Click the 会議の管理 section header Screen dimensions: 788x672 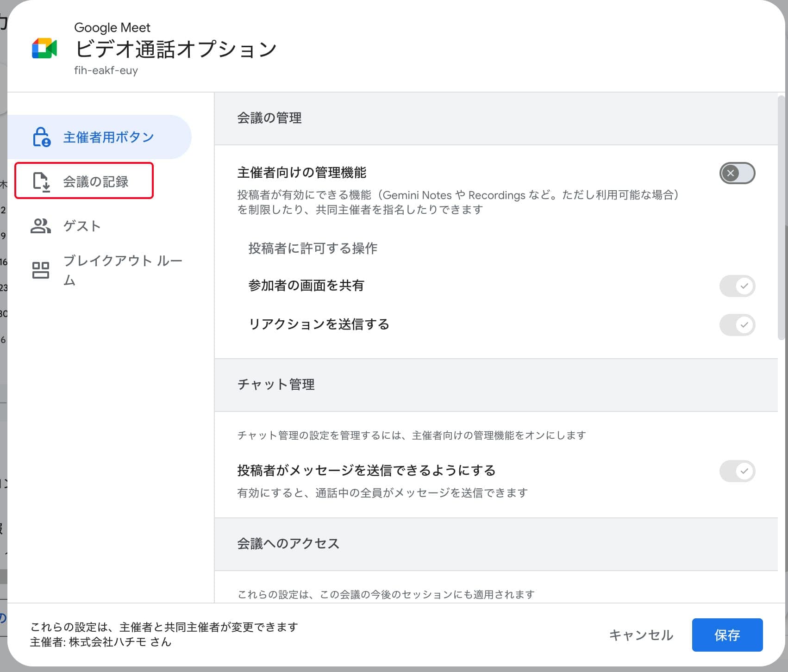coord(269,118)
